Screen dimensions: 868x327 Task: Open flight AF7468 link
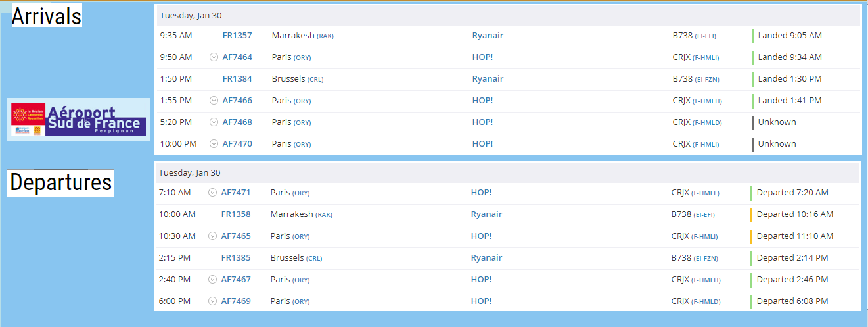pos(237,122)
